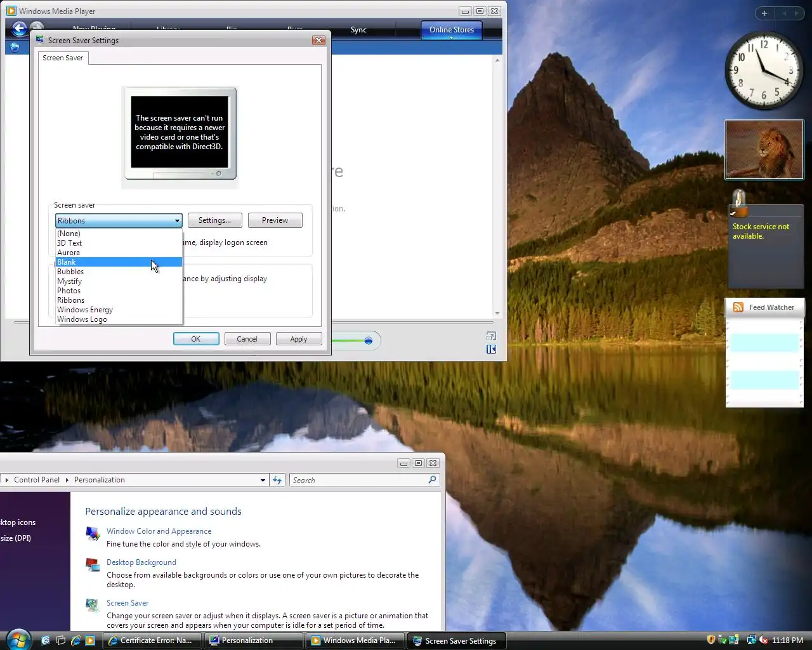Image resolution: width=812 pixels, height=650 pixels.
Task: Click the muted volume tray icon
Action: click(763, 640)
